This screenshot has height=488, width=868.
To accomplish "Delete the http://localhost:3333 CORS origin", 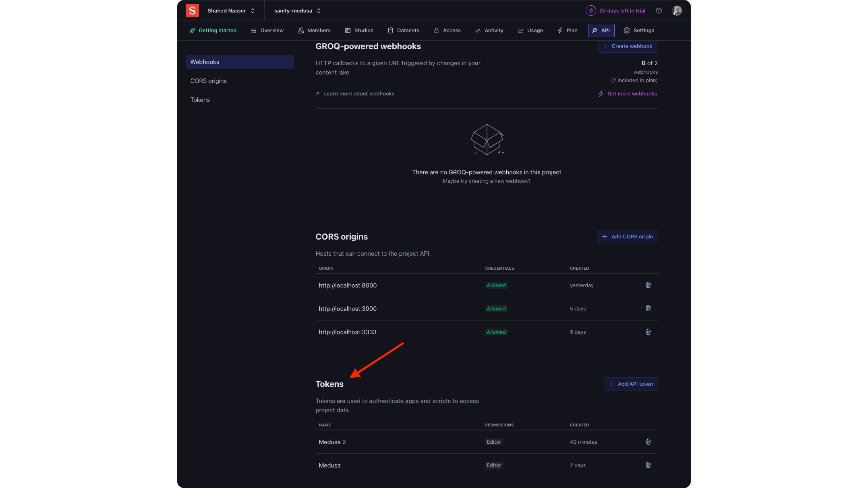I will click(x=648, y=332).
